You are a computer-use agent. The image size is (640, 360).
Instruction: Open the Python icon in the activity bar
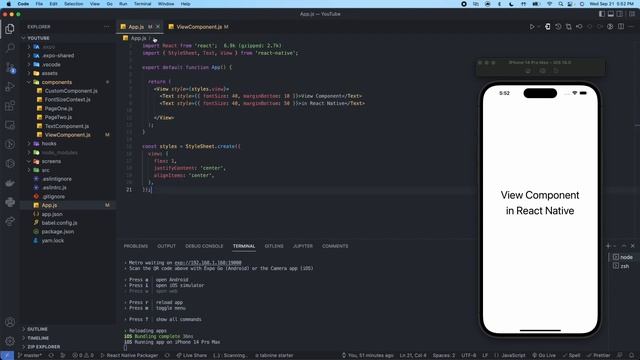[10, 202]
